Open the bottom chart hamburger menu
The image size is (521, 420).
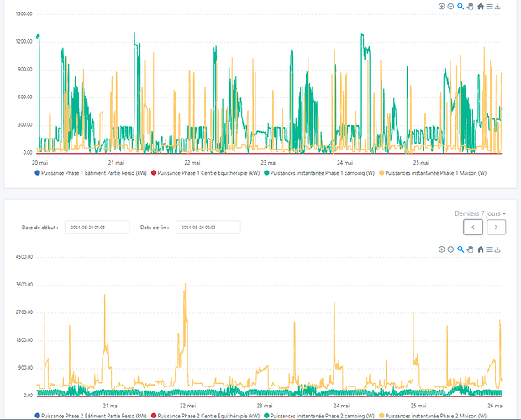[489, 249]
